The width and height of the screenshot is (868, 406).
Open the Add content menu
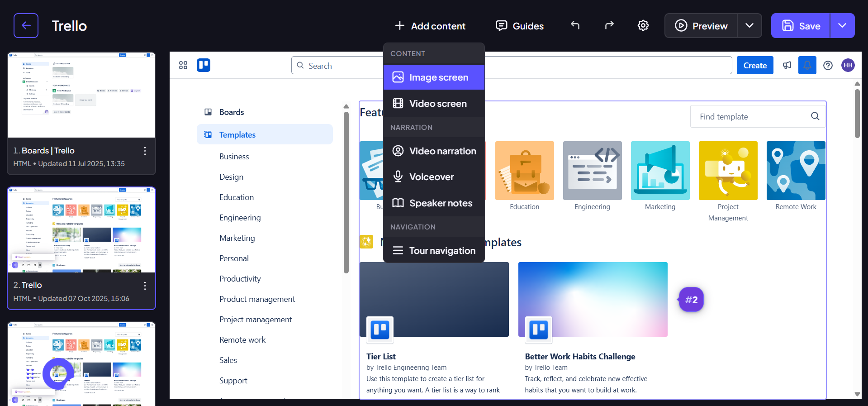[x=430, y=26]
